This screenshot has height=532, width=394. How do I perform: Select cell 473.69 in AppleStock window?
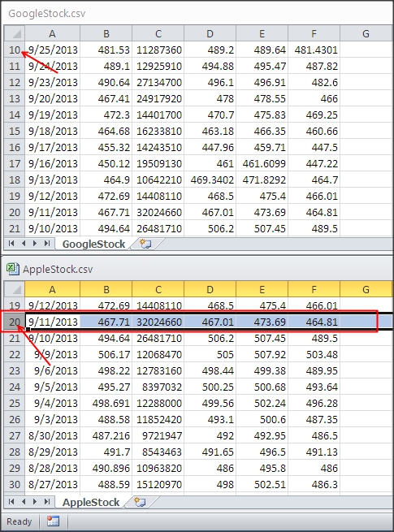click(262, 322)
